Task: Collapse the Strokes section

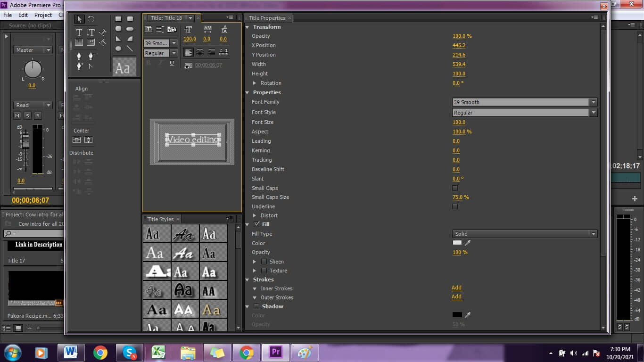Action: (248, 280)
